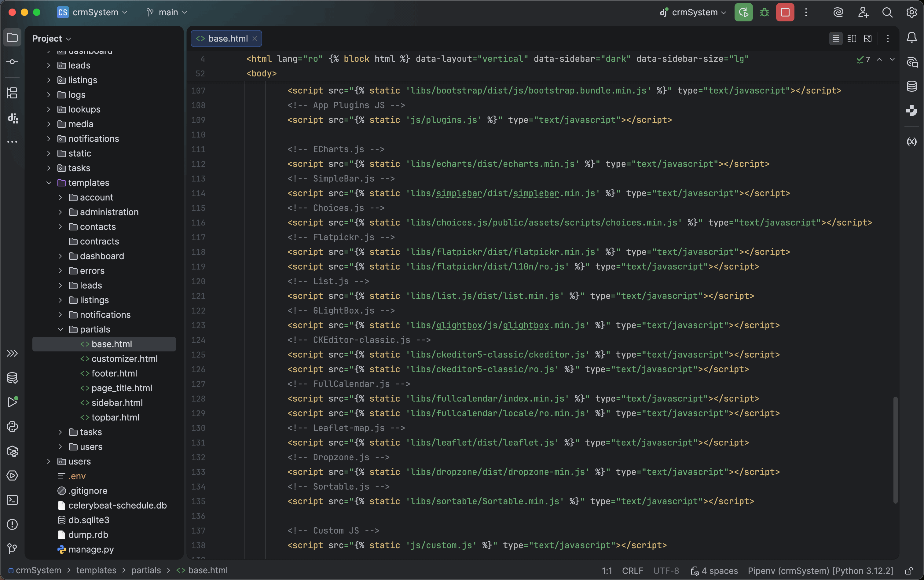Open the Database tool window on the right
The width and height of the screenshot is (924, 580).
pos(912,86)
